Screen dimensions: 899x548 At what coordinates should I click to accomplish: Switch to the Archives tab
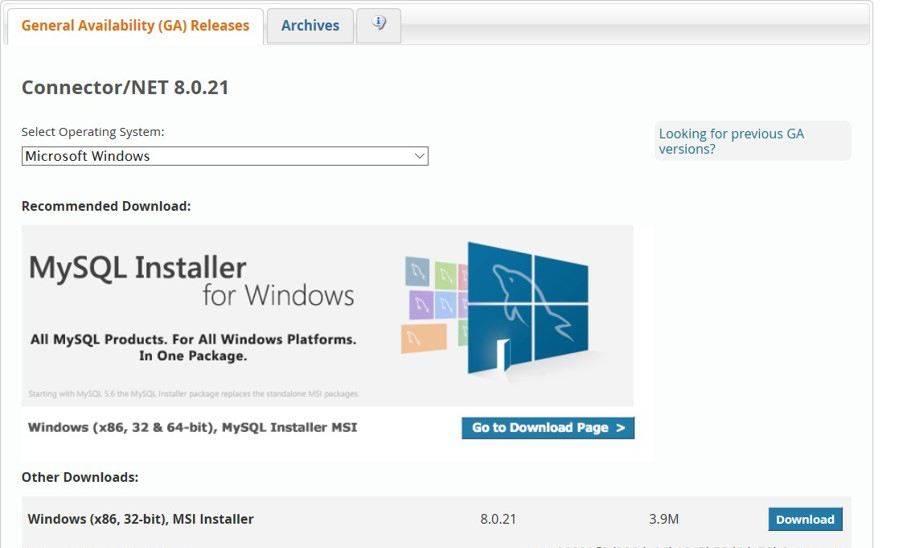(310, 26)
